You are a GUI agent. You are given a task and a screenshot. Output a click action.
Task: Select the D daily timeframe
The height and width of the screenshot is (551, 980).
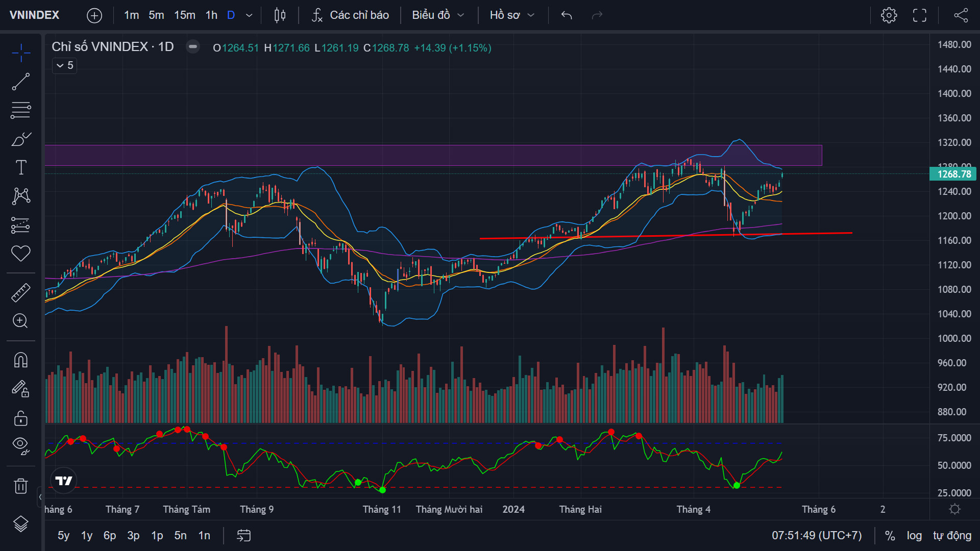click(x=231, y=15)
